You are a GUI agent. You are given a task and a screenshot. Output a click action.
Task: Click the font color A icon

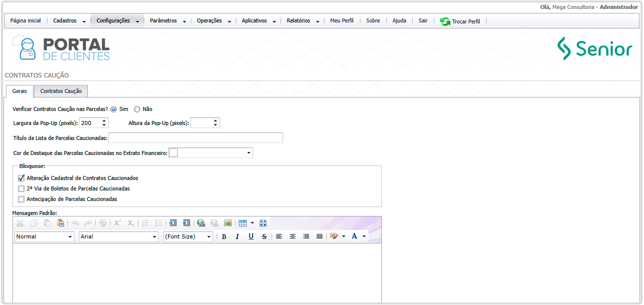tap(354, 236)
